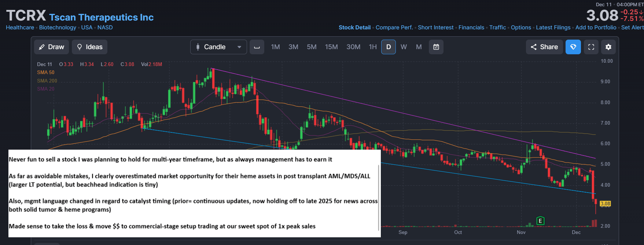This screenshot has height=245, width=644.
Task: Click the candlestick icon in chart type selector
Action: pyautogui.click(x=198, y=47)
